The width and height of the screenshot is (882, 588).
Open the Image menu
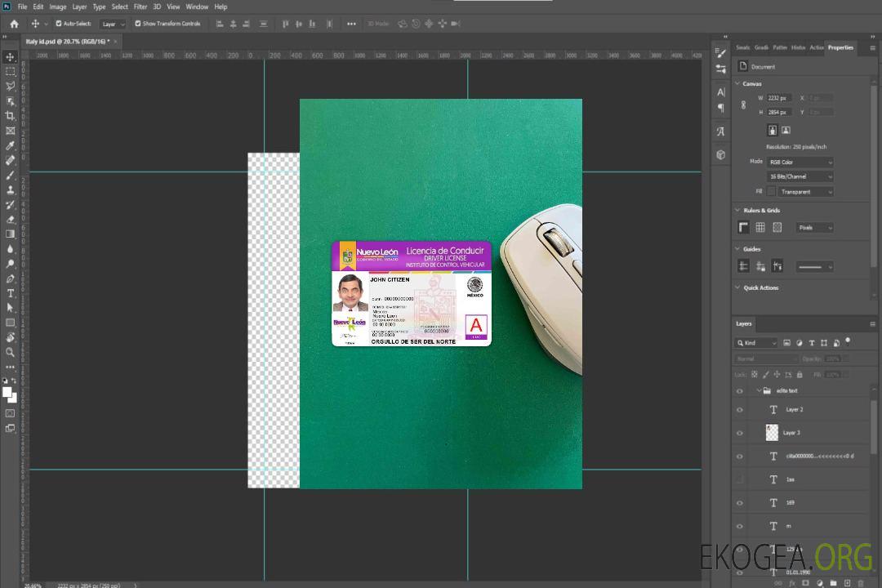57,7
